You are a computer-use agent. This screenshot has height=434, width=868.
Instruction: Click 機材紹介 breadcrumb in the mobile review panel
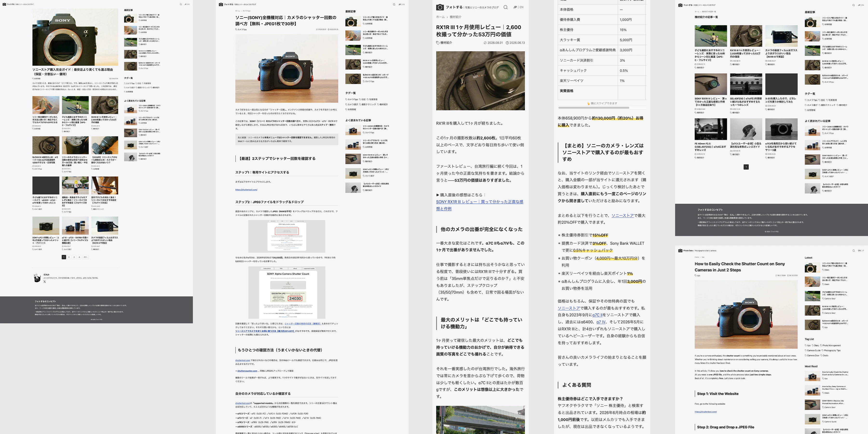click(455, 17)
